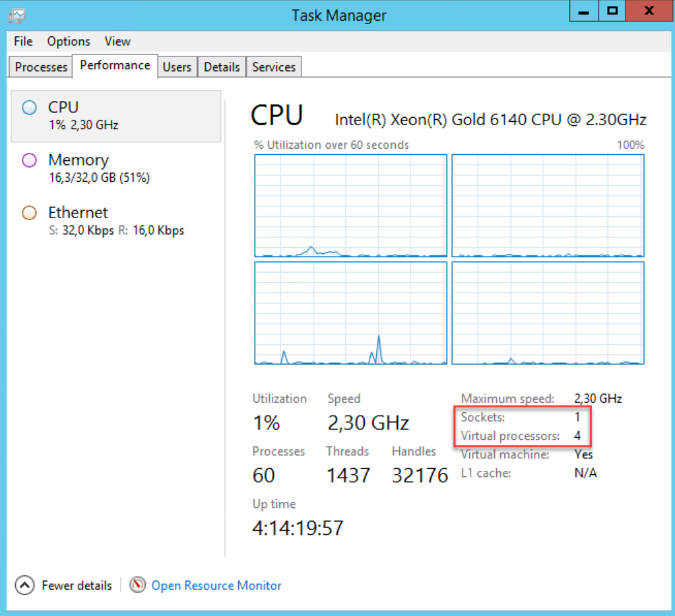675x616 pixels.
Task: Select the orange Ethernet circle icon
Action: [x=29, y=213]
